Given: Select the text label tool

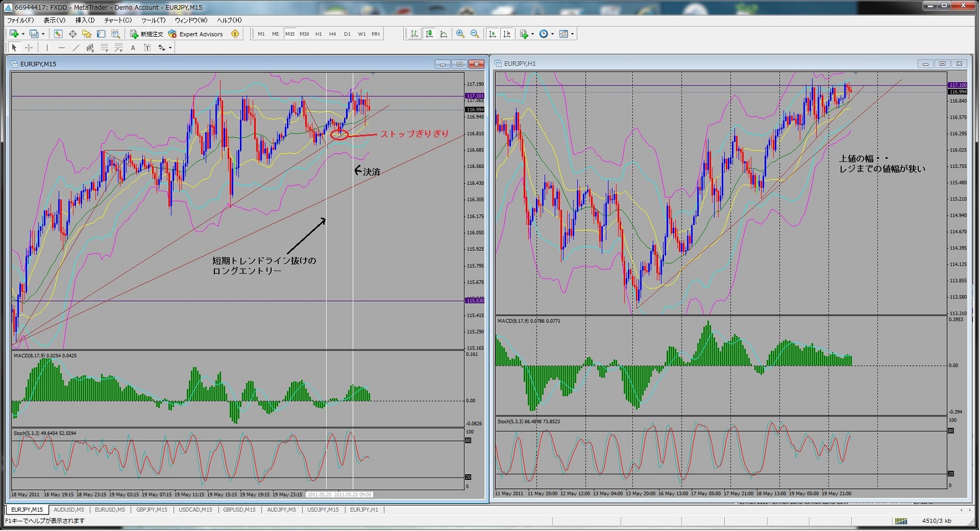Looking at the screenshot, I should pos(147,48).
